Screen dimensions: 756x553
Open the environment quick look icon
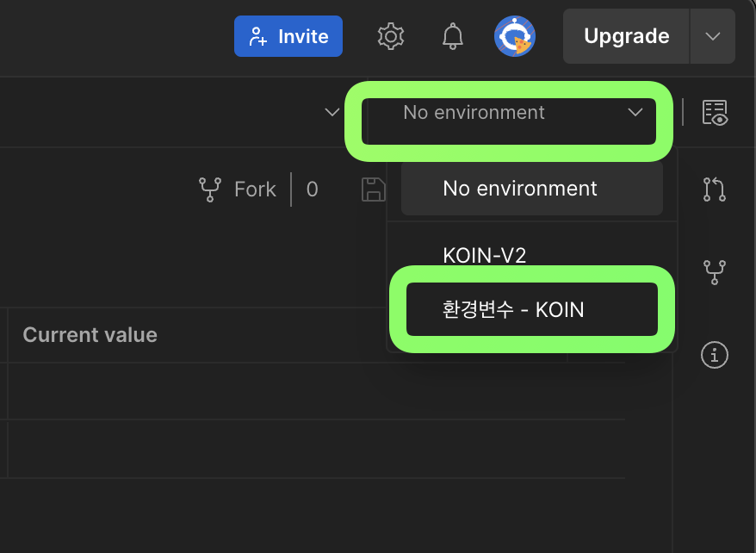[x=715, y=113]
